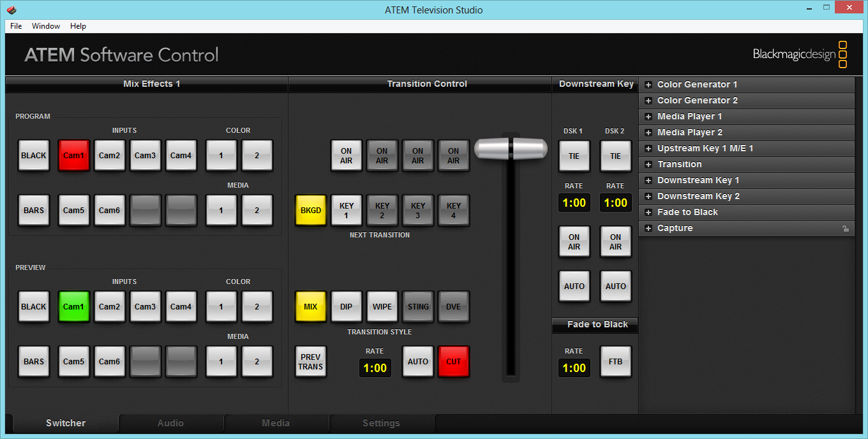Viewport: 868px width, 439px height.
Task: Click the DSK 2 RATE field
Action: 615,202
